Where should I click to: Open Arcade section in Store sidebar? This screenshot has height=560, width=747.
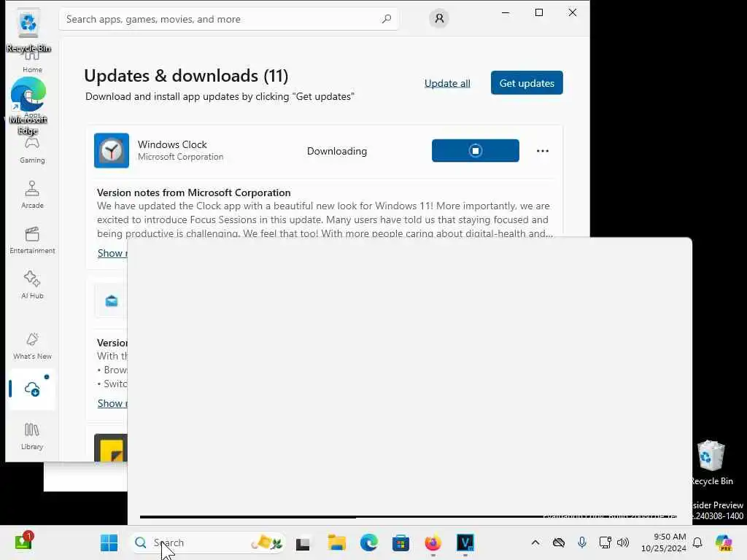[x=32, y=195]
